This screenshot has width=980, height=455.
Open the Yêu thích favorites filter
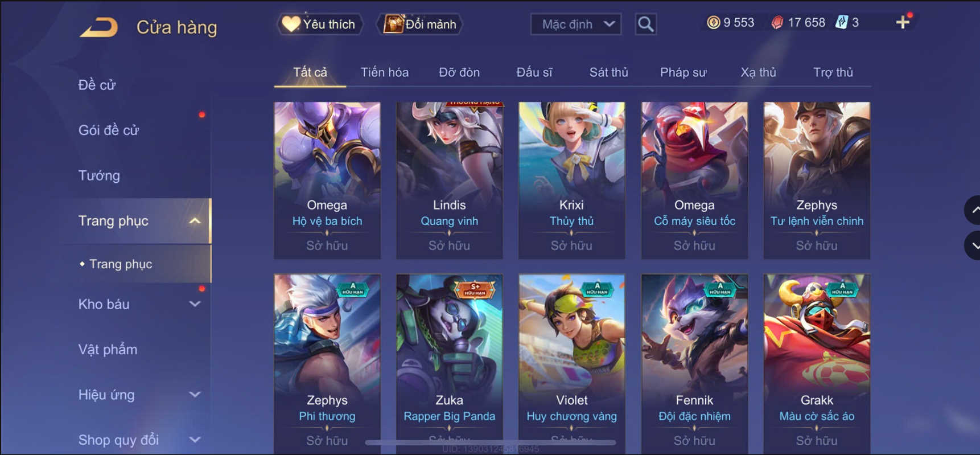pos(320,24)
